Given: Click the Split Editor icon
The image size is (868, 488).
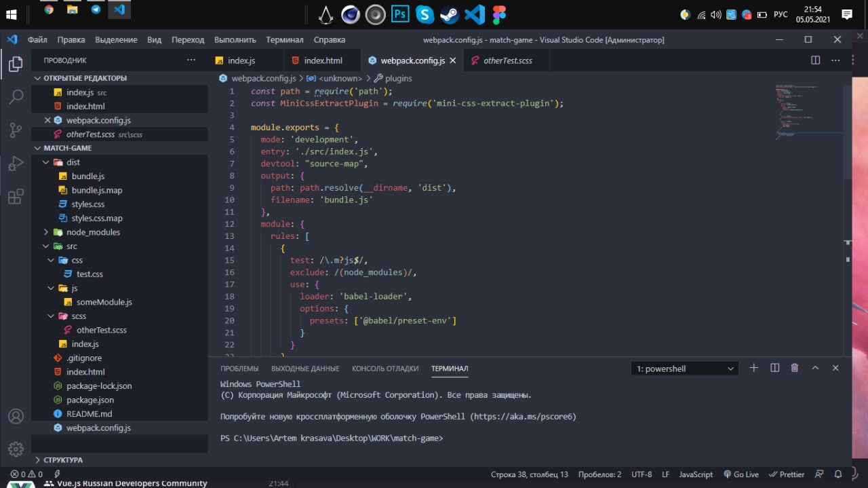Looking at the screenshot, I should pos(816,60).
